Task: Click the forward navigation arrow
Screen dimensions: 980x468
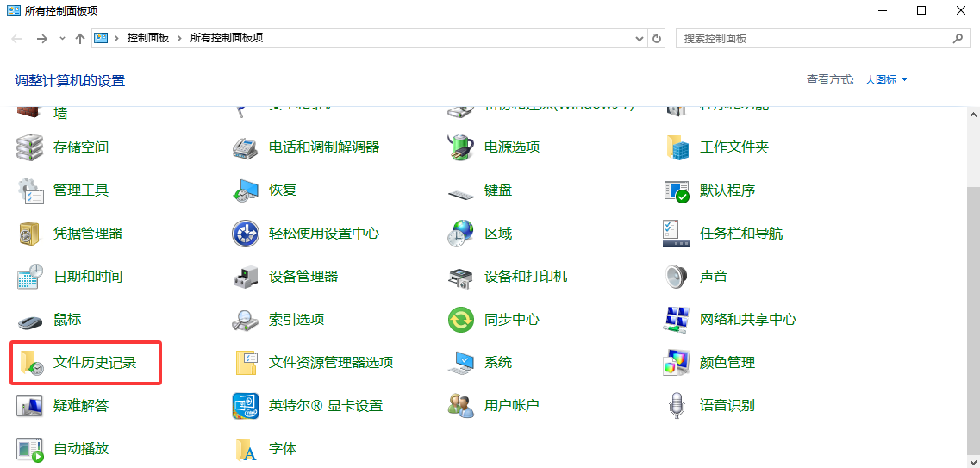Action: [42, 38]
